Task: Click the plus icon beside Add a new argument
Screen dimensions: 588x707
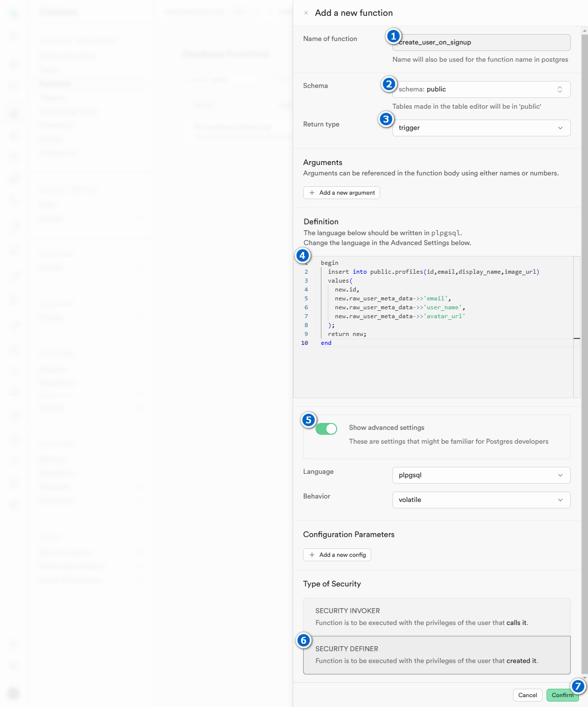Action: (x=312, y=193)
